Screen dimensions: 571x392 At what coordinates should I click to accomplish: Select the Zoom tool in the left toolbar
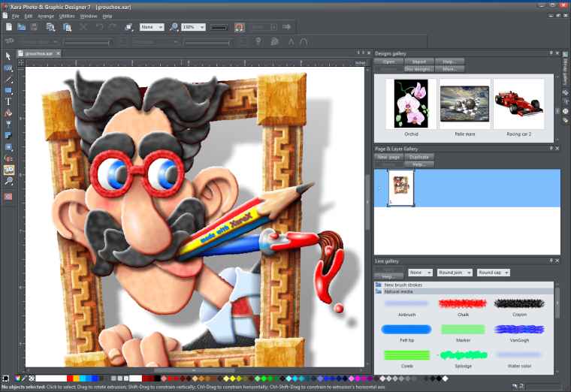(8, 181)
